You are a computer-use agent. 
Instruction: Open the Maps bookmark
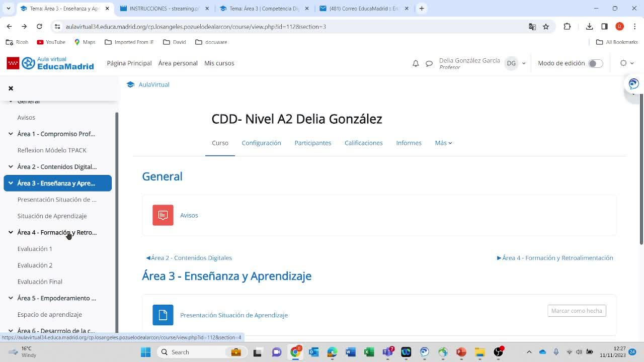point(85,42)
